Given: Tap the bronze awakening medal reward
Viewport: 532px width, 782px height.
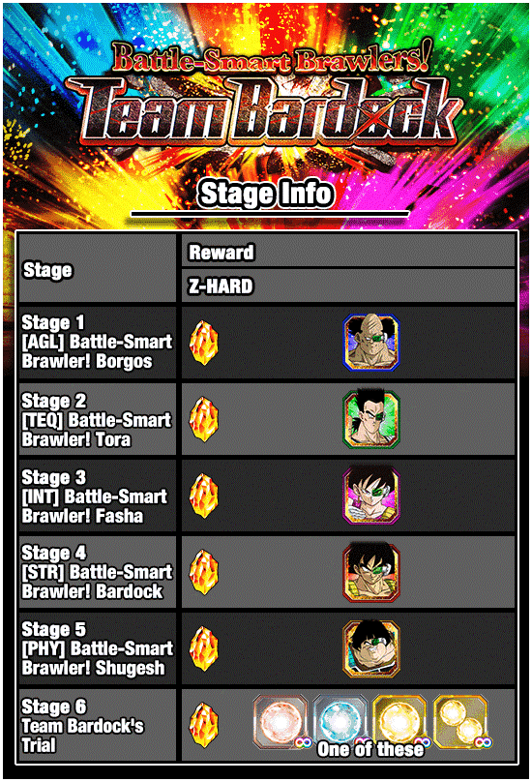Looking at the screenshot, I should coord(281,722).
